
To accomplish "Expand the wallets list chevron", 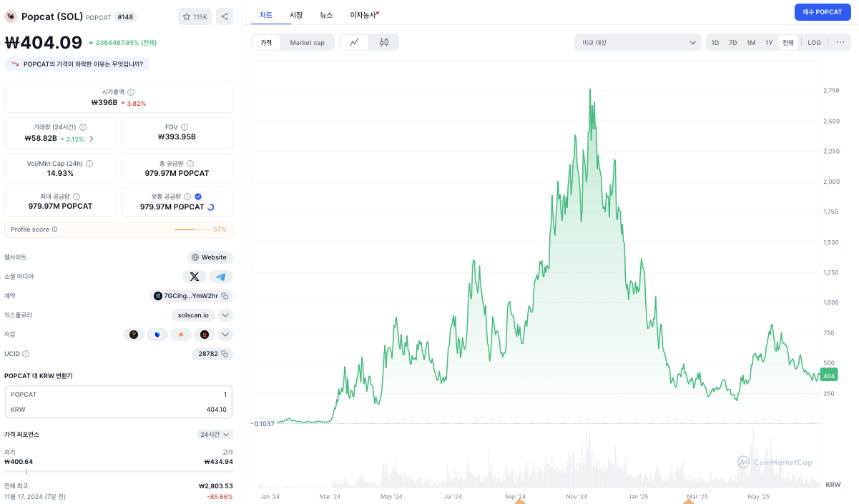I will 225,335.
